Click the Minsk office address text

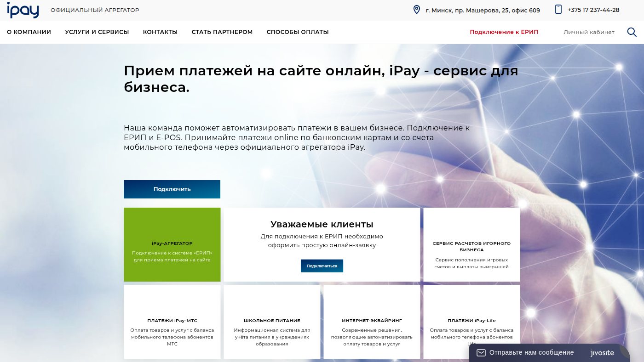483,10
